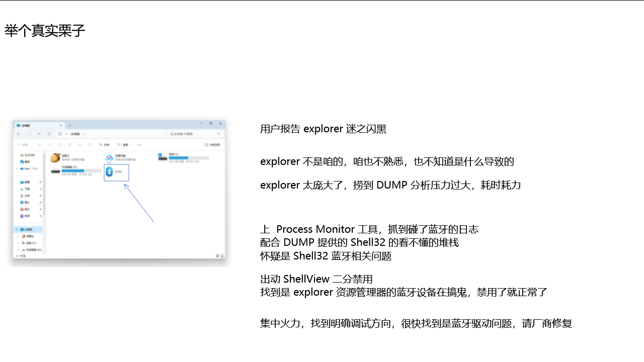This screenshot has width=644, height=362.
Task: Refresh the Explorer window
Action: pyautogui.click(x=49, y=134)
